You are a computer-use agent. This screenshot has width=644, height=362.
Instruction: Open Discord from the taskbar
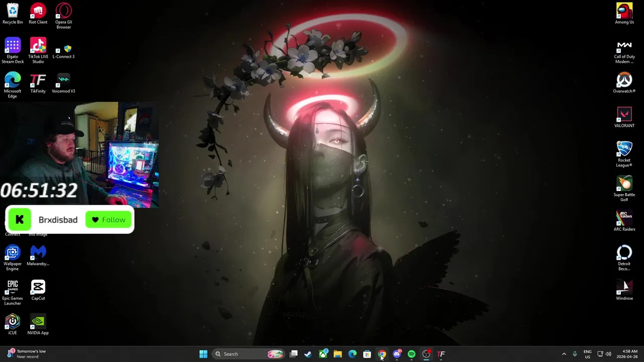click(x=397, y=354)
